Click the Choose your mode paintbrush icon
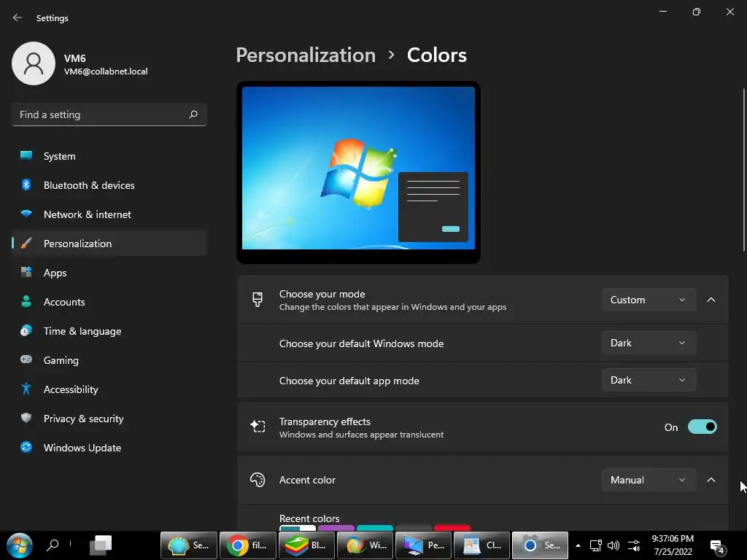The image size is (747, 560). tap(258, 300)
